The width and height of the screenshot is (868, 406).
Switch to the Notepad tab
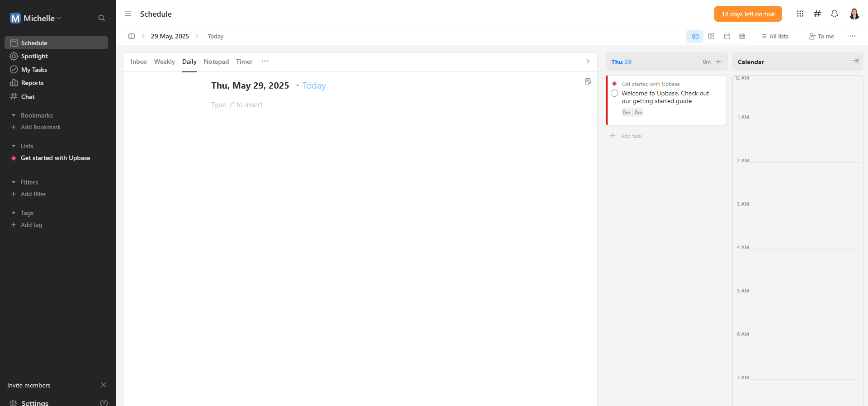216,62
